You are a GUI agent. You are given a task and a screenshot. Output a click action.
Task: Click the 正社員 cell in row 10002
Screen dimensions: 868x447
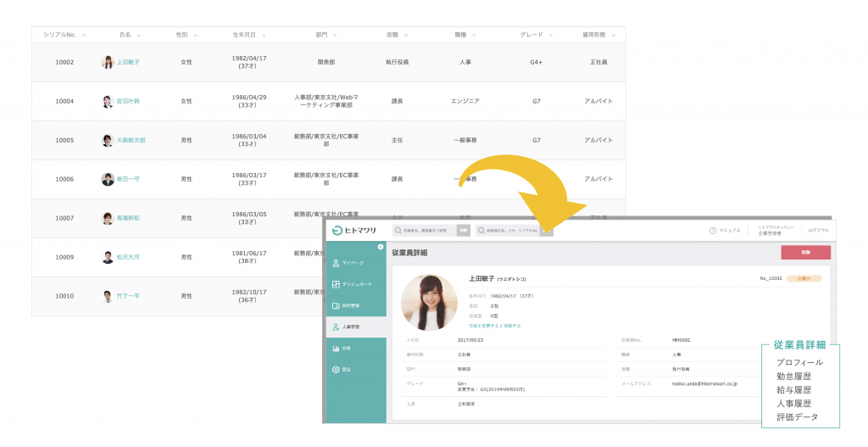coord(598,63)
